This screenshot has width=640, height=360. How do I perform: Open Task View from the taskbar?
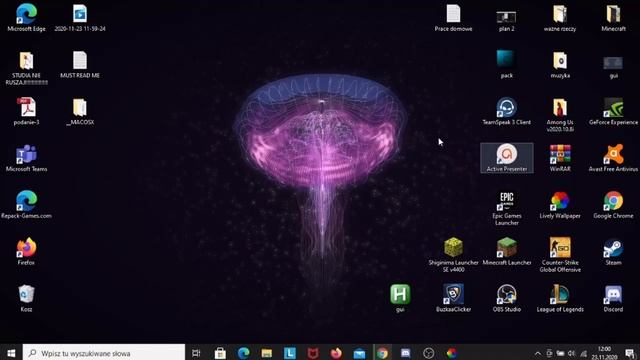196,353
